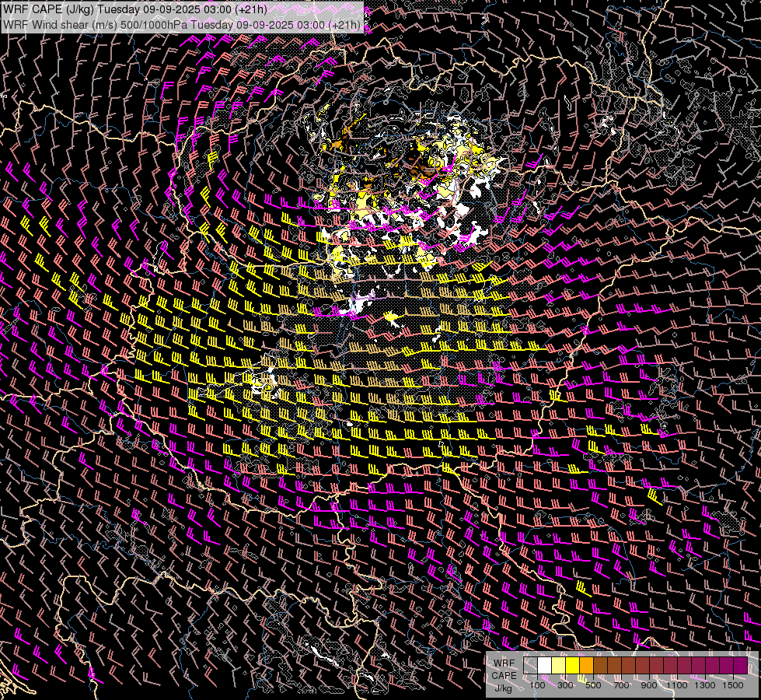Select the bright yellow CAPE legend swatch
The image size is (761, 700).
point(573,666)
